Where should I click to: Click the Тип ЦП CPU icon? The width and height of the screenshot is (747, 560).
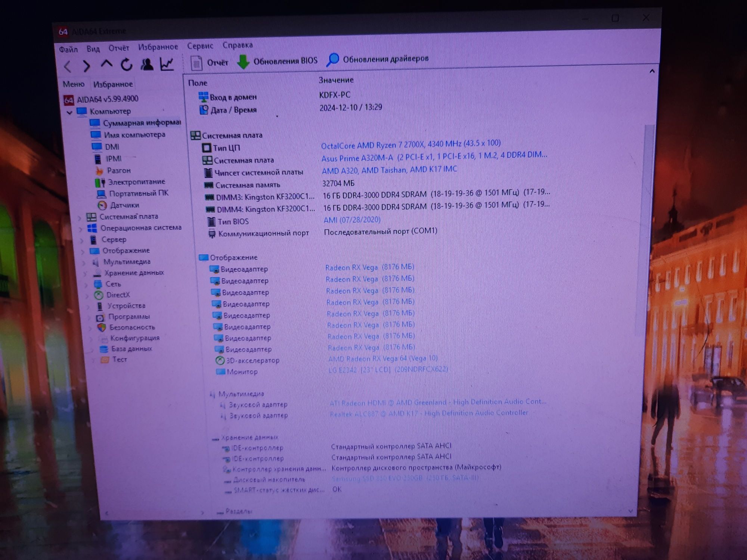206,148
